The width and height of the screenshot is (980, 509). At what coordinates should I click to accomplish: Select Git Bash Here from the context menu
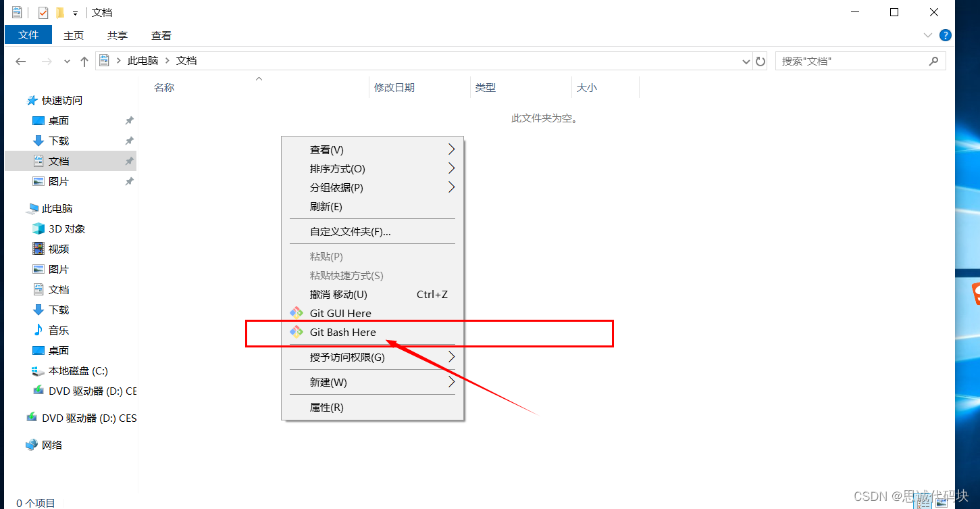[342, 332]
